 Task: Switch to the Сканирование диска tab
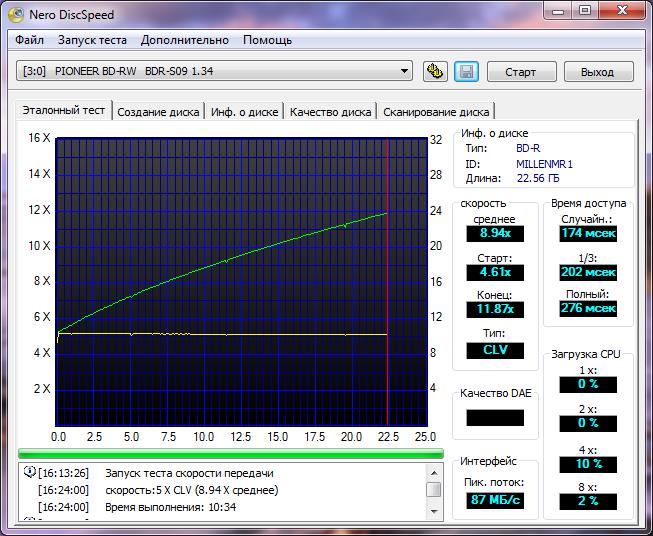[x=436, y=112]
